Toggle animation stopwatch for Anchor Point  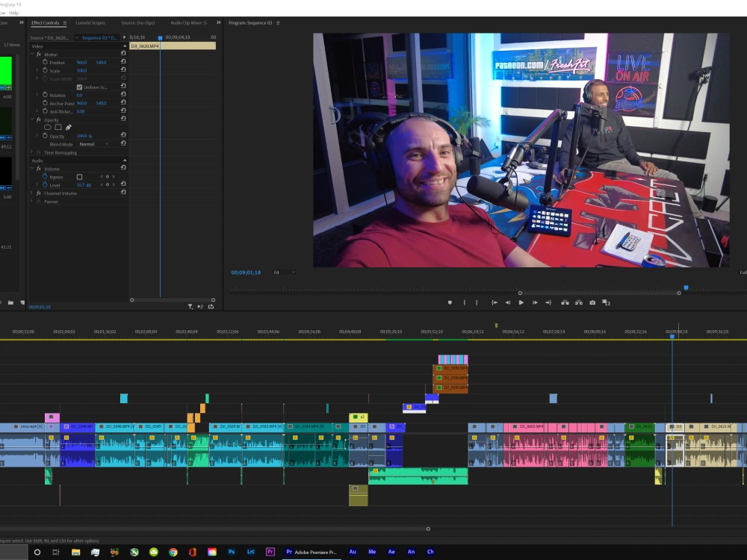46,103
